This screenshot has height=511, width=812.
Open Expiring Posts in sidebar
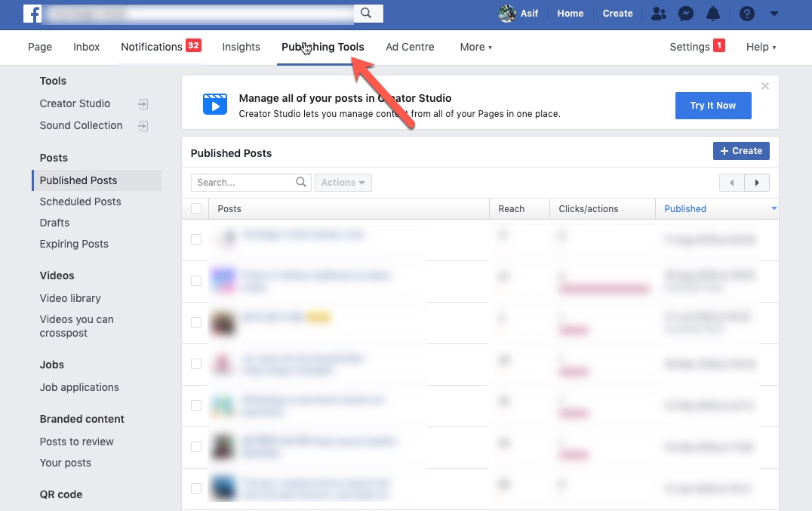point(74,244)
